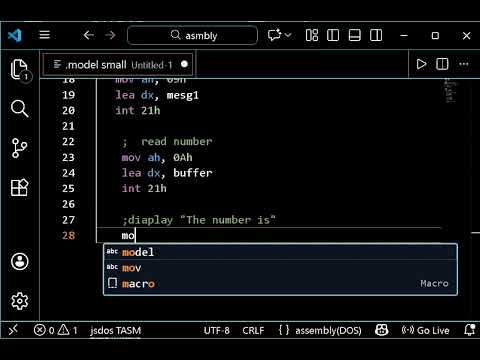Click the minimap on the editor

450,91
